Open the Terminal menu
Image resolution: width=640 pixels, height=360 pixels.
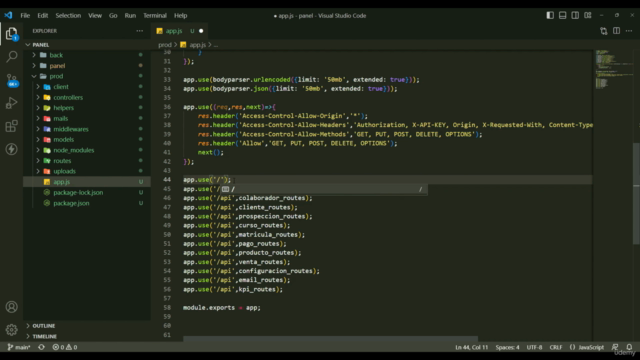click(x=155, y=16)
